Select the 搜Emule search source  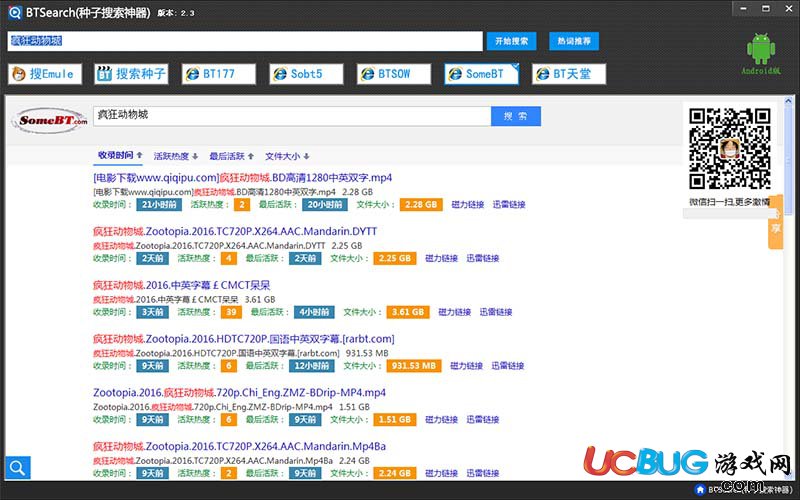tap(45, 74)
